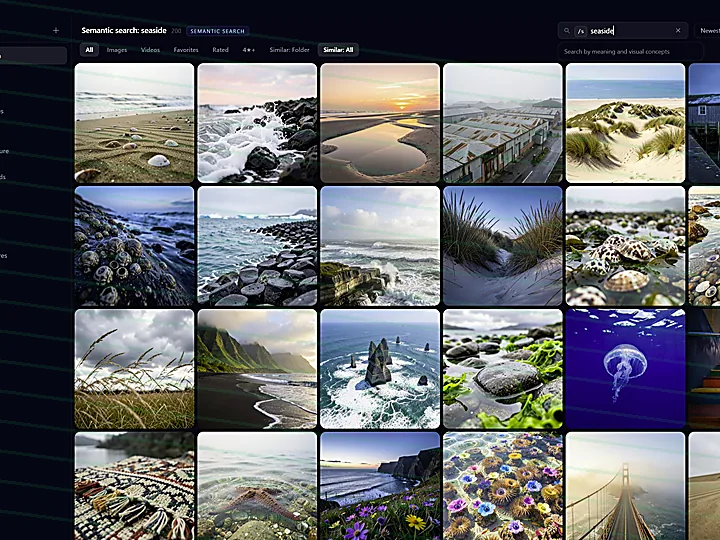This screenshot has width=720, height=540.
Task: Click the /s semantic mode chip
Action: tap(581, 31)
